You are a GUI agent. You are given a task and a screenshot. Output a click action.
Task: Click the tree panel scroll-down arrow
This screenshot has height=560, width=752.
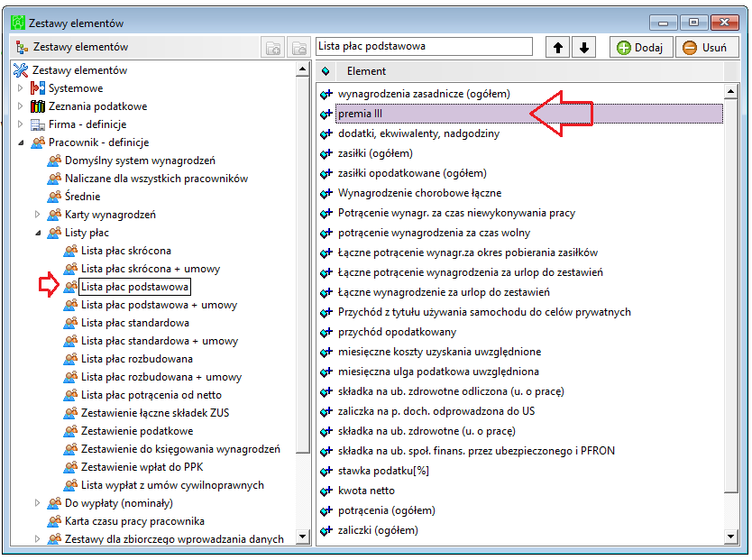coord(303,537)
